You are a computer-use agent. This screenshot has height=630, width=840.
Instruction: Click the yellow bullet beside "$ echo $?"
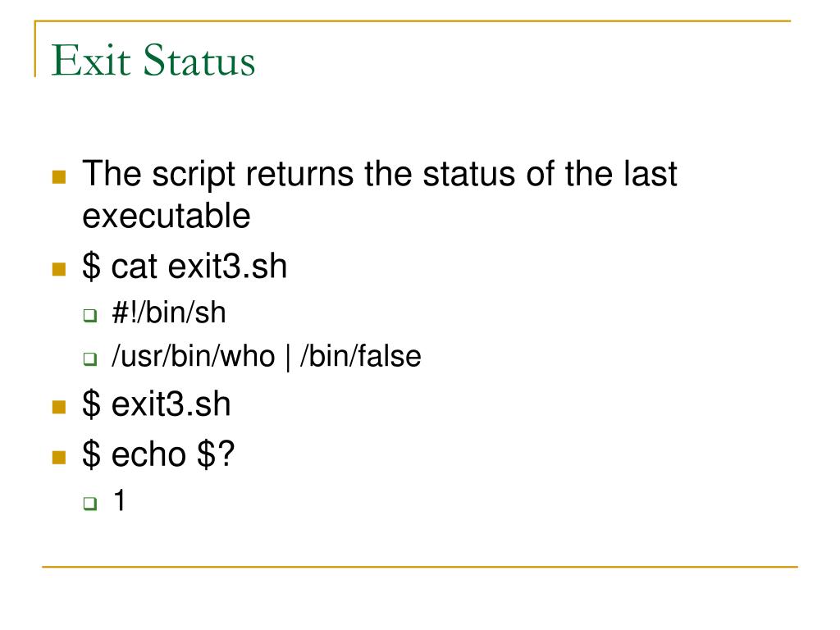pos(58,457)
